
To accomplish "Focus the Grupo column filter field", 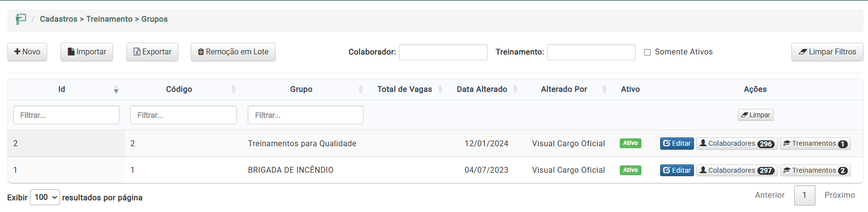I will tap(305, 115).
